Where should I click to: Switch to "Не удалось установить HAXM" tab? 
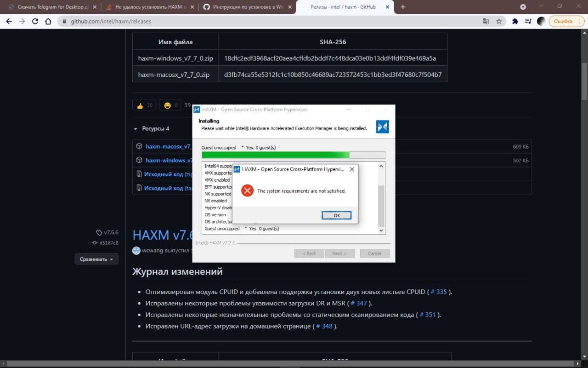[149, 7]
